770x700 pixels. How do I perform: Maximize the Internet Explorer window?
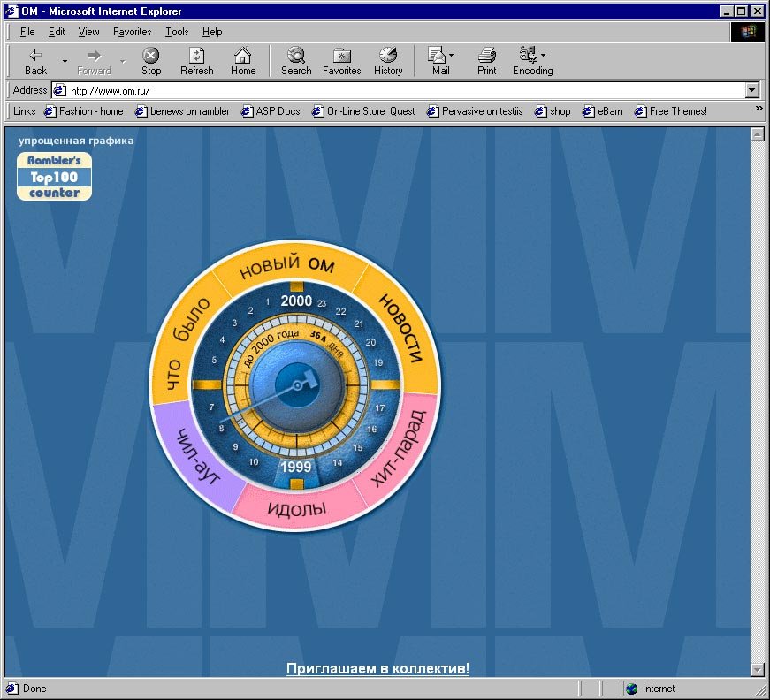[x=742, y=11]
